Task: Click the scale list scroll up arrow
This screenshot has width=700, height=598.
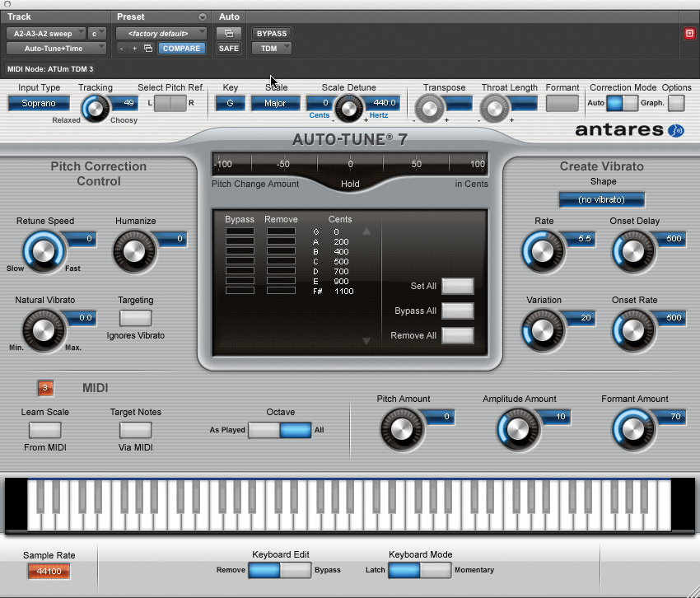Action: point(366,231)
